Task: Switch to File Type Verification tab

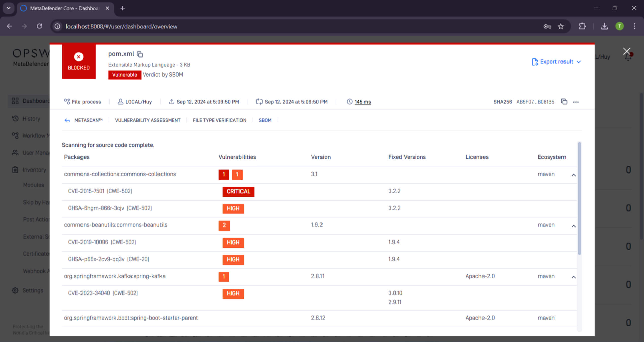Action: pos(219,120)
